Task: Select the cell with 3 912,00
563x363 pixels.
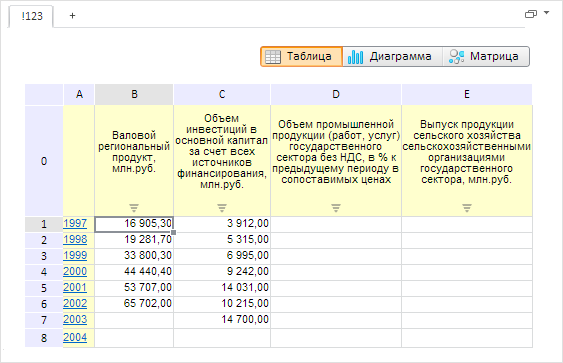Action: (x=222, y=224)
